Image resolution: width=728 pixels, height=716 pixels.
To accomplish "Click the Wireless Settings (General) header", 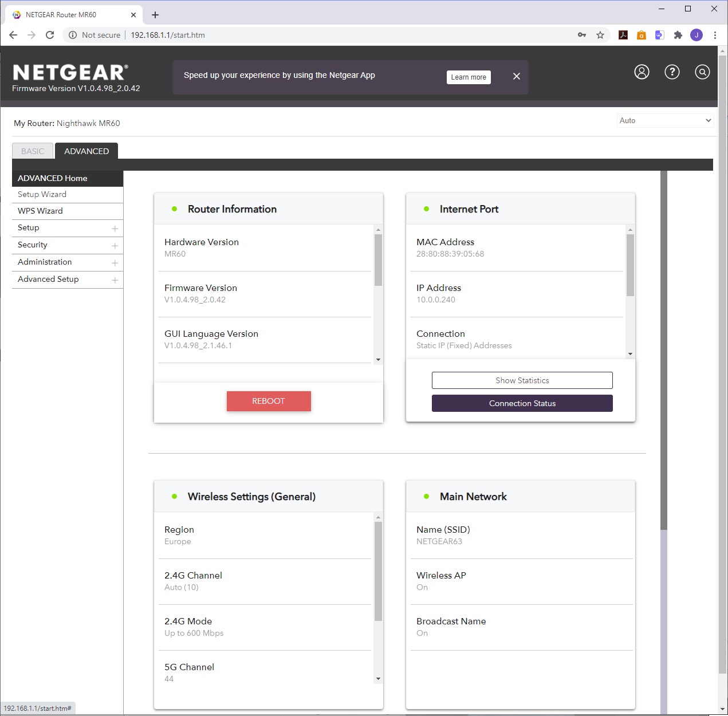I will [x=269, y=497].
